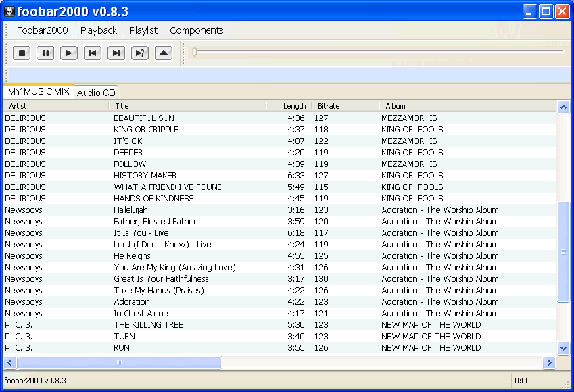Click the vertical scrollbar up arrow

[x=563, y=107]
